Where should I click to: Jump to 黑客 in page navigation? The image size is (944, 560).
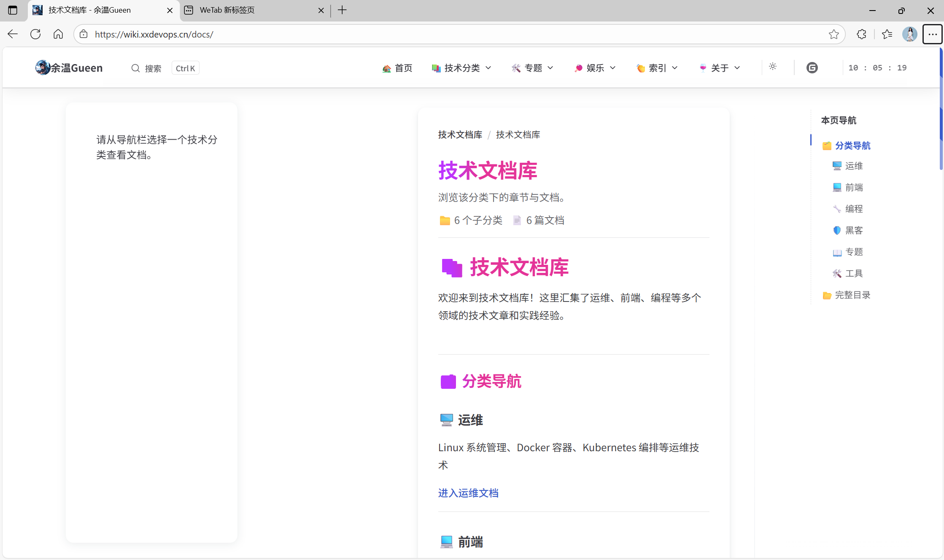854,230
